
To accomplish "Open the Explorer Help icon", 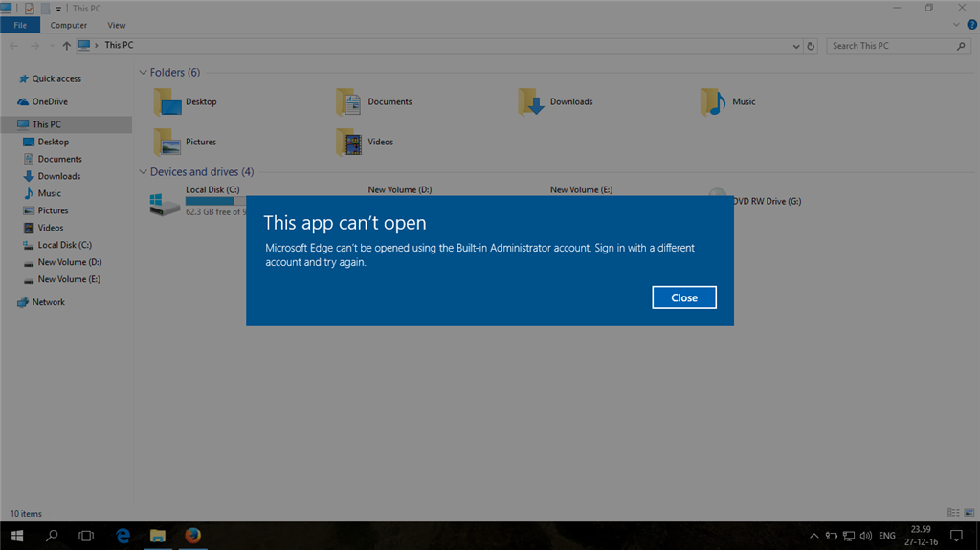I will pyautogui.click(x=972, y=25).
